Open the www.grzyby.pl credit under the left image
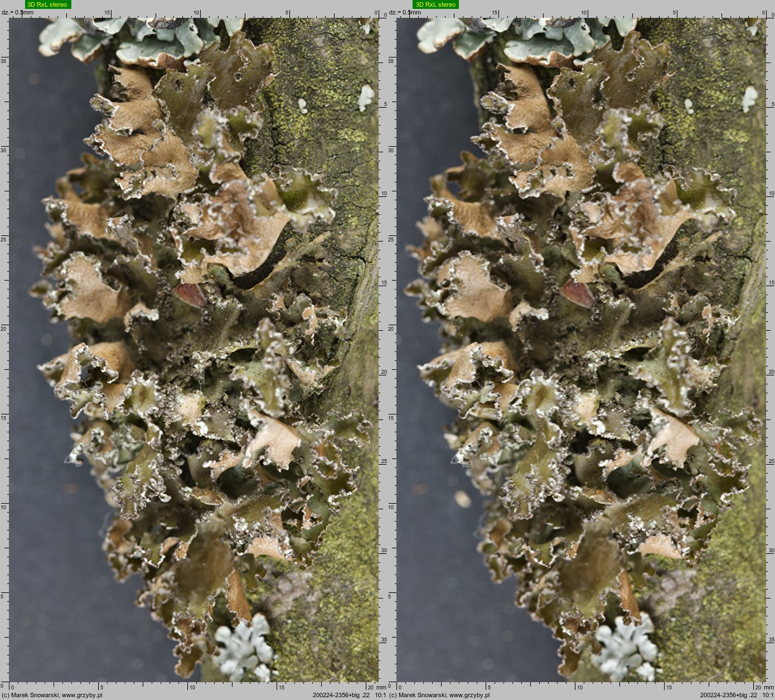This screenshot has width=775, height=700. (82, 696)
